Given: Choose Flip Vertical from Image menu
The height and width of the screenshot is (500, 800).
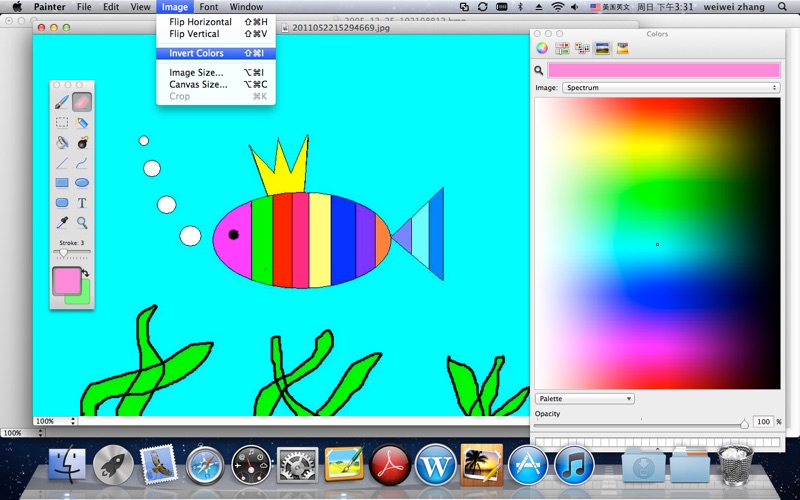Looking at the screenshot, I should point(216,34).
